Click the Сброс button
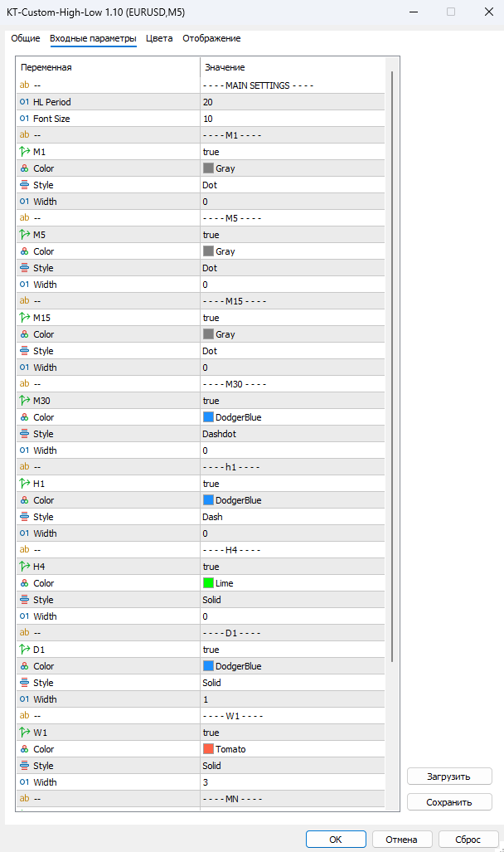Image resolution: width=504 pixels, height=852 pixels. pyautogui.click(x=468, y=840)
